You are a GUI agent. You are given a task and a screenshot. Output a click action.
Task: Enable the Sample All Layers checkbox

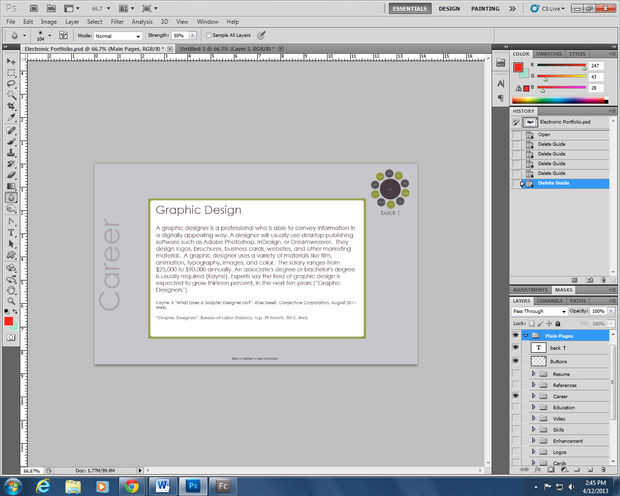[x=208, y=35]
